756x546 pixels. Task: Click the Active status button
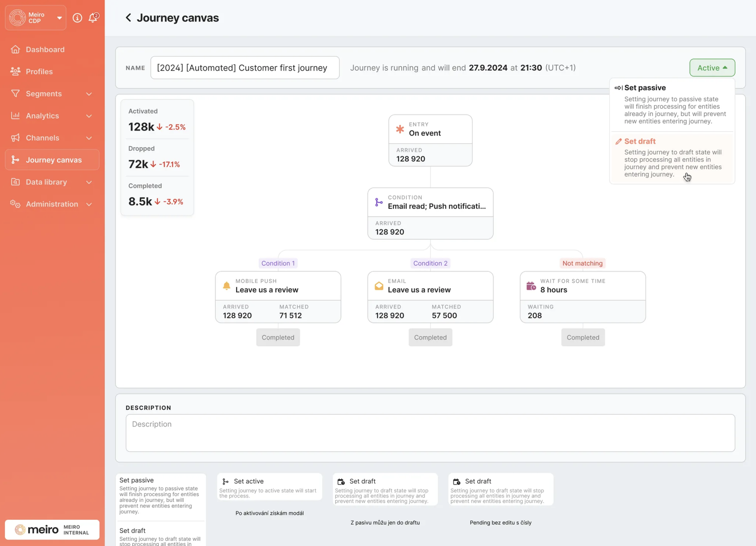click(x=712, y=67)
